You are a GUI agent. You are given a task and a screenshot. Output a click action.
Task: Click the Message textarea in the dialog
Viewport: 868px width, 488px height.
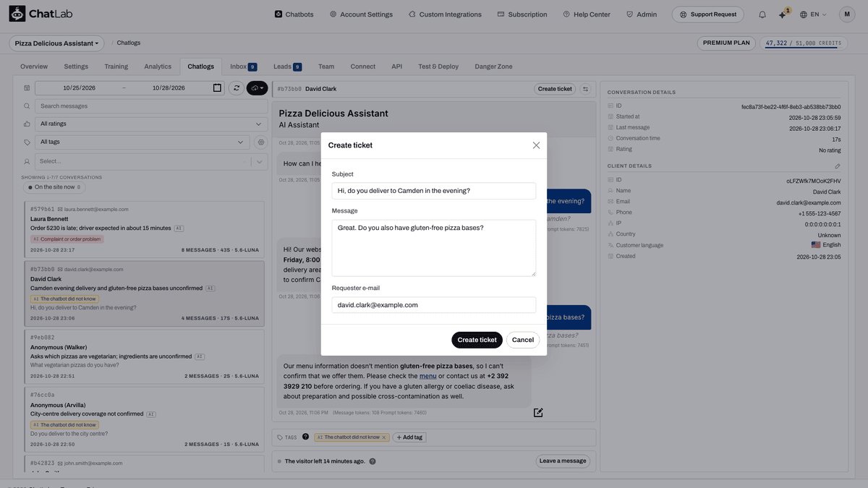coord(434,248)
